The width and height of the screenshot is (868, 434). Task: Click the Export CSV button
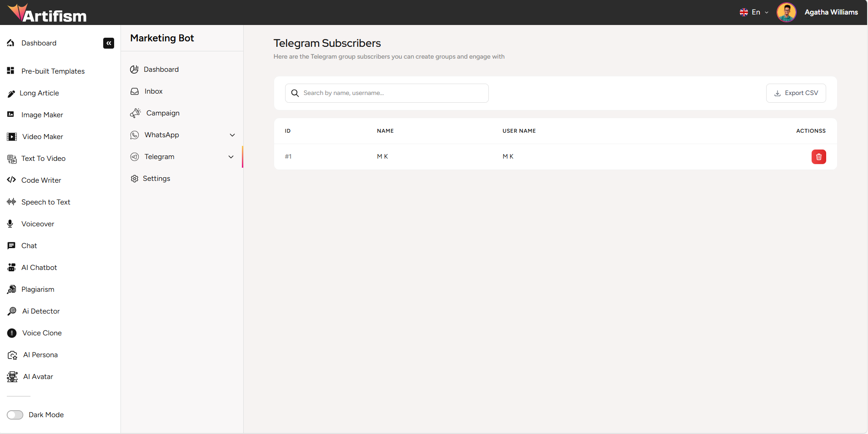(796, 93)
